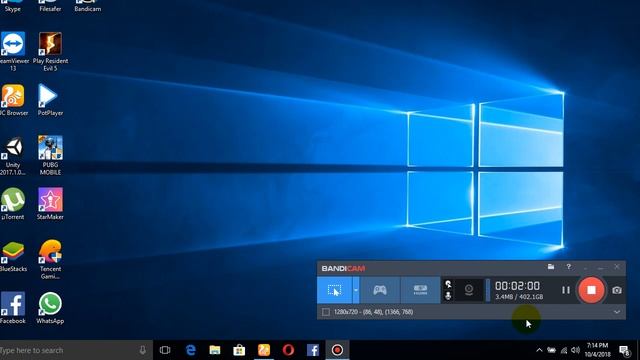Tick the checkbox beside 1280x720 resolution
640x360 pixels.
click(326, 312)
